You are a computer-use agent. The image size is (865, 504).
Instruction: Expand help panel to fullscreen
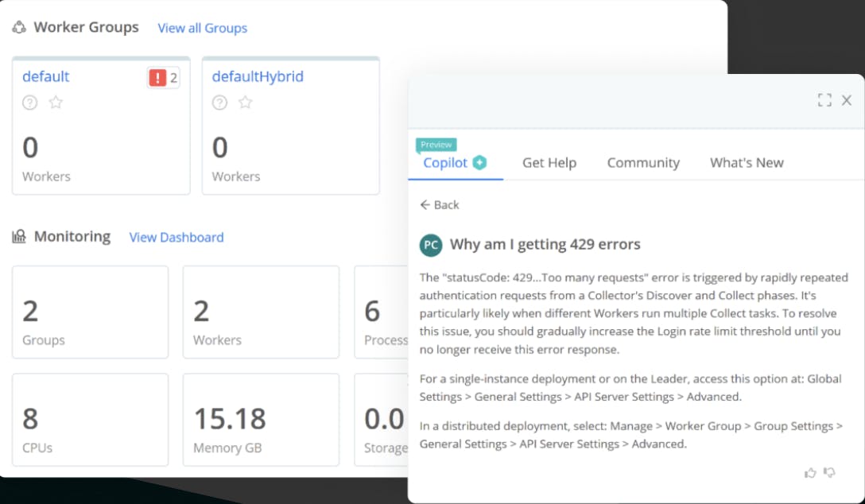pos(824,100)
